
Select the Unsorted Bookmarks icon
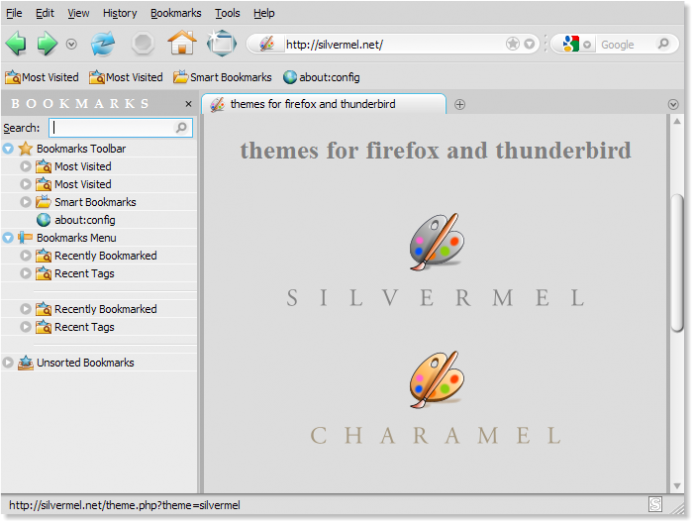click(x=26, y=362)
